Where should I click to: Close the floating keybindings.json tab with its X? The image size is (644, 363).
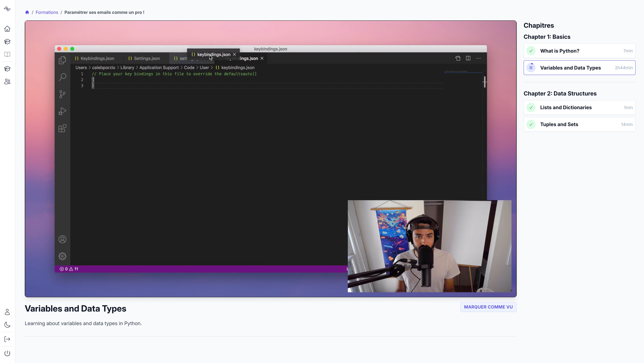(x=234, y=54)
